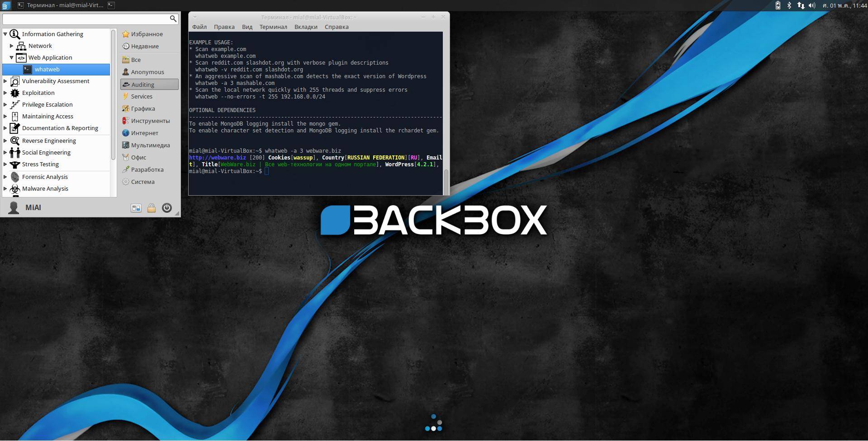Click the date and time clock in the panel
This screenshot has height=441, width=868.
(844, 5)
